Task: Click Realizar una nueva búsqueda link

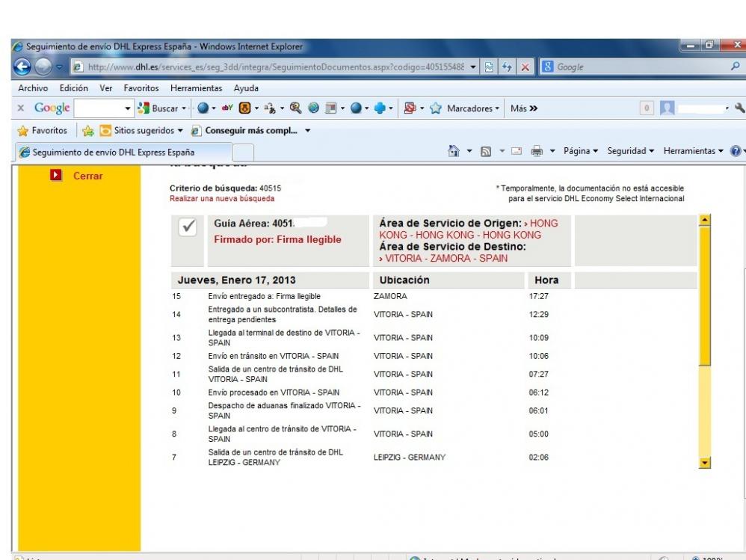Action: coord(222,198)
